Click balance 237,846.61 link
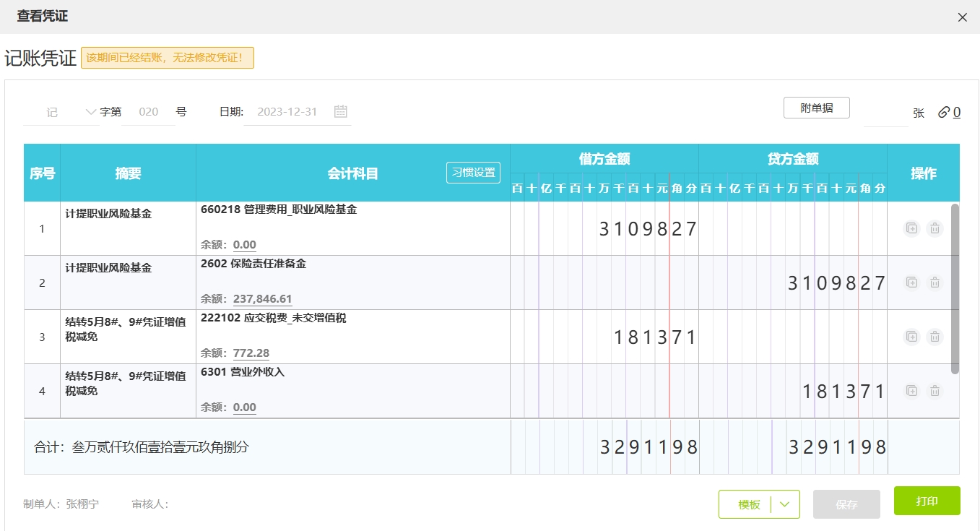This screenshot has width=980, height=531. click(x=262, y=299)
